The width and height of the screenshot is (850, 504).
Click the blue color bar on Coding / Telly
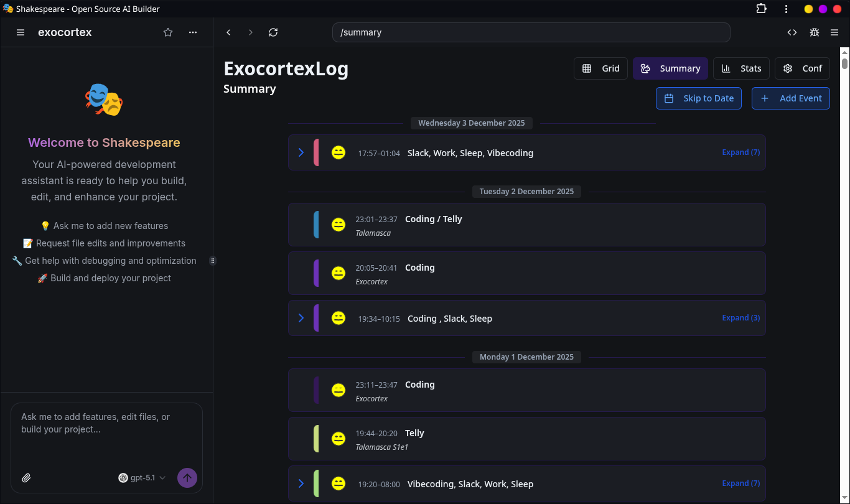tap(316, 225)
